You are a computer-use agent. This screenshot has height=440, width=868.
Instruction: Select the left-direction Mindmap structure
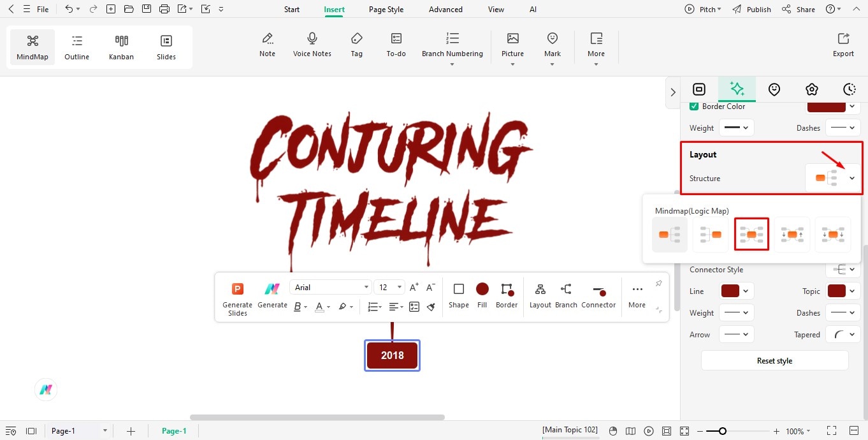point(711,235)
